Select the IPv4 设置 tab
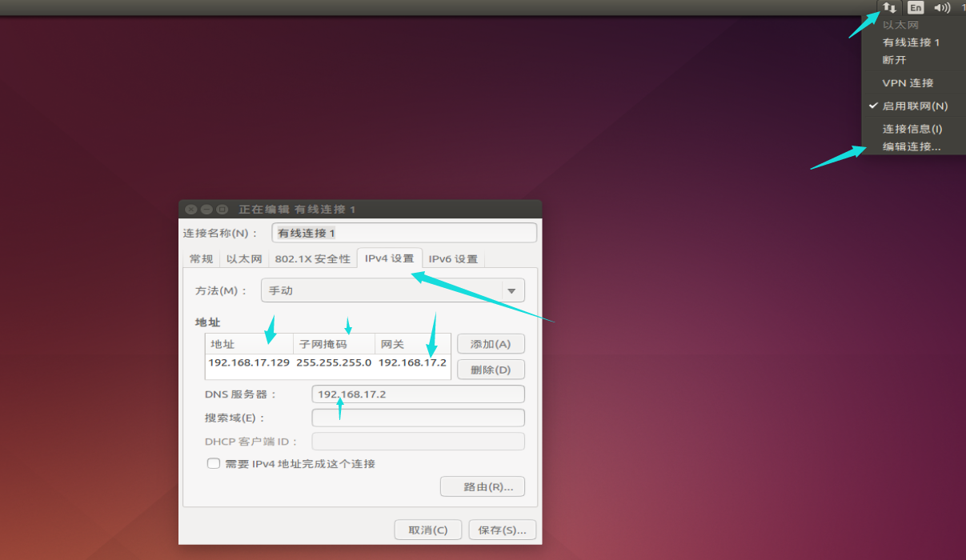This screenshot has width=966, height=560. click(390, 258)
